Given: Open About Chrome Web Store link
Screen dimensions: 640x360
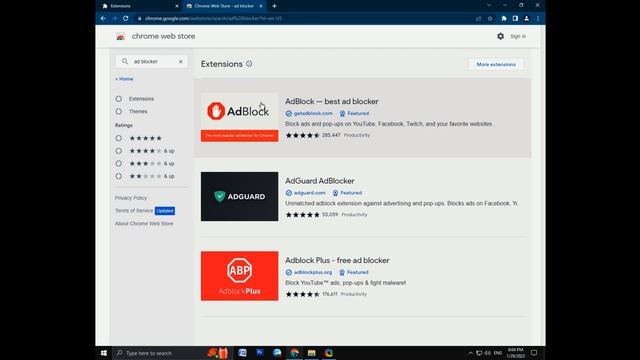Looking at the screenshot, I should [x=144, y=224].
